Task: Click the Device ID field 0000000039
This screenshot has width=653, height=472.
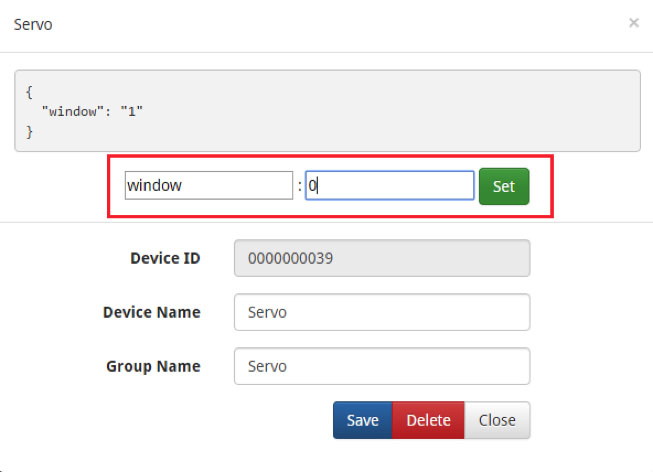Action: [x=382, y=258]
